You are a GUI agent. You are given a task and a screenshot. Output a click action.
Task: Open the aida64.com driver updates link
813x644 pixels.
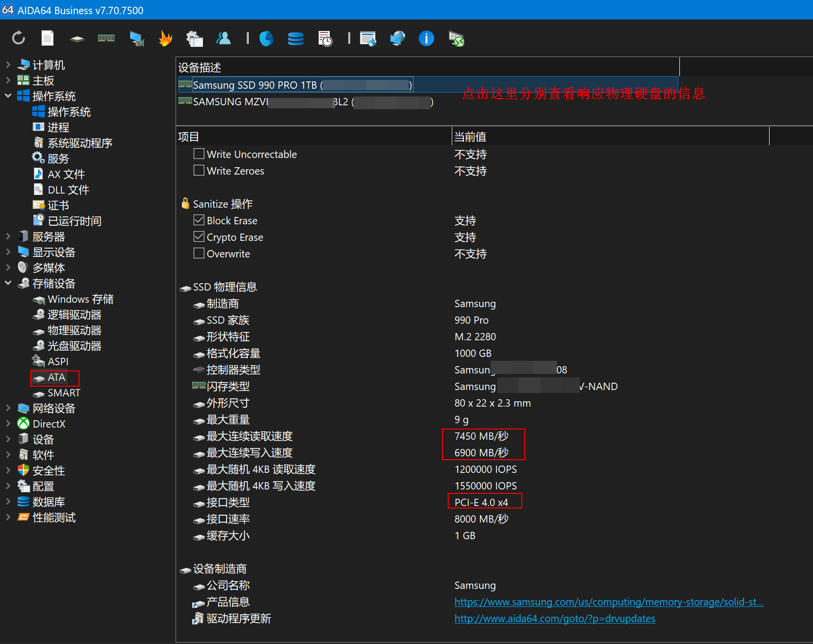pyautogui.click(x=555, y=619)
